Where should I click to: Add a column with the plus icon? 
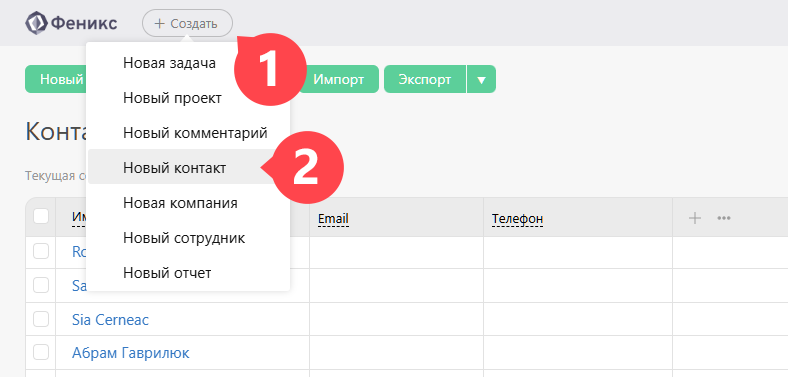(695, 218)
